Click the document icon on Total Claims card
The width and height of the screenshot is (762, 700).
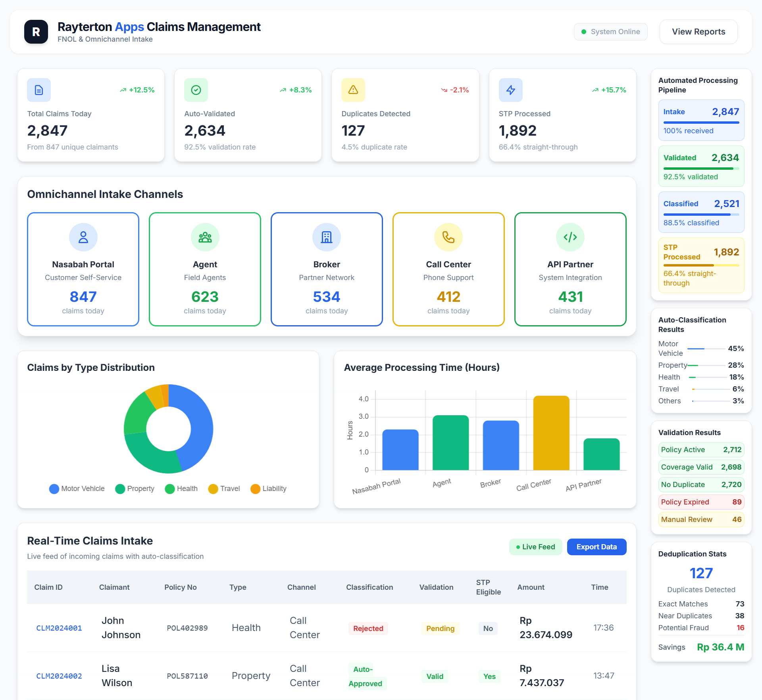coord(39,90)
